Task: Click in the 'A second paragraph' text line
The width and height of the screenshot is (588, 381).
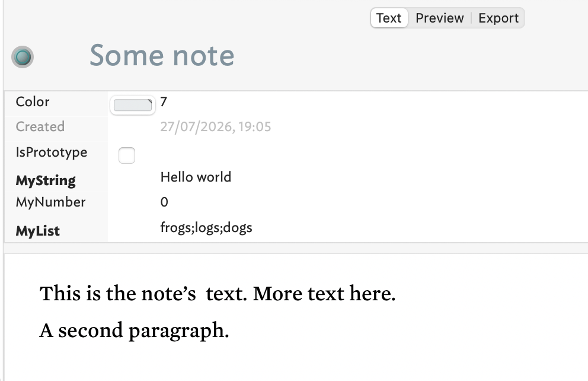Action: point(134,331)
